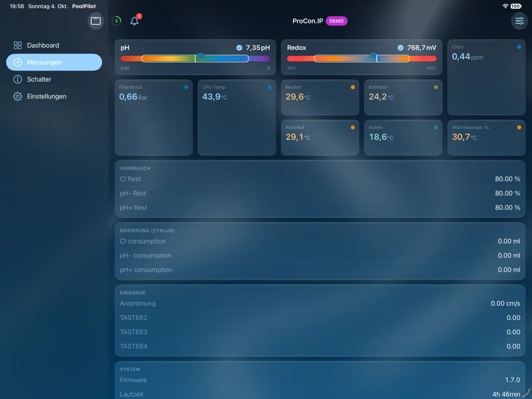The image size is (532, 399).
Task: Toggle the sidebar panel icon
Action: tap(96, 21)
